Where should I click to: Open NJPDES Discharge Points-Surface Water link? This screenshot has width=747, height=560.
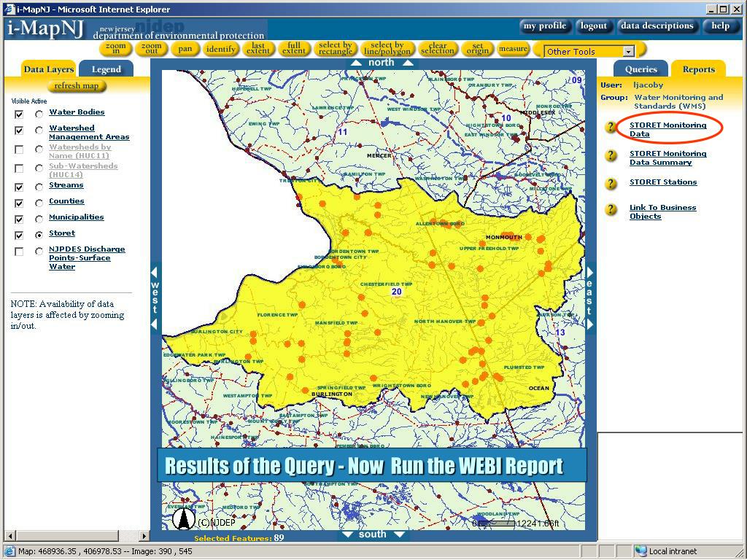(87, 257)
